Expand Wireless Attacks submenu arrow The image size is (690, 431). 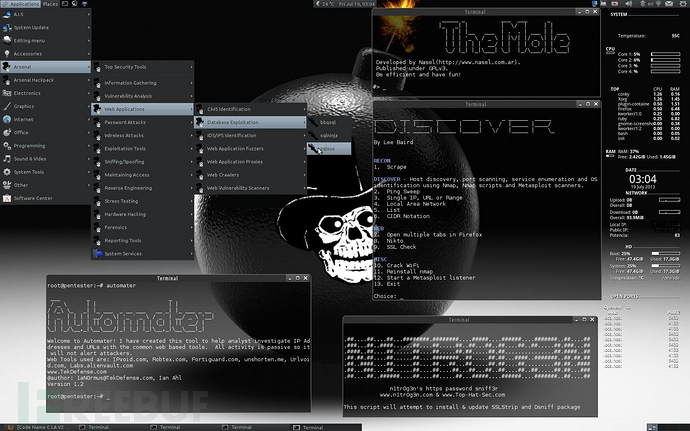191,136
